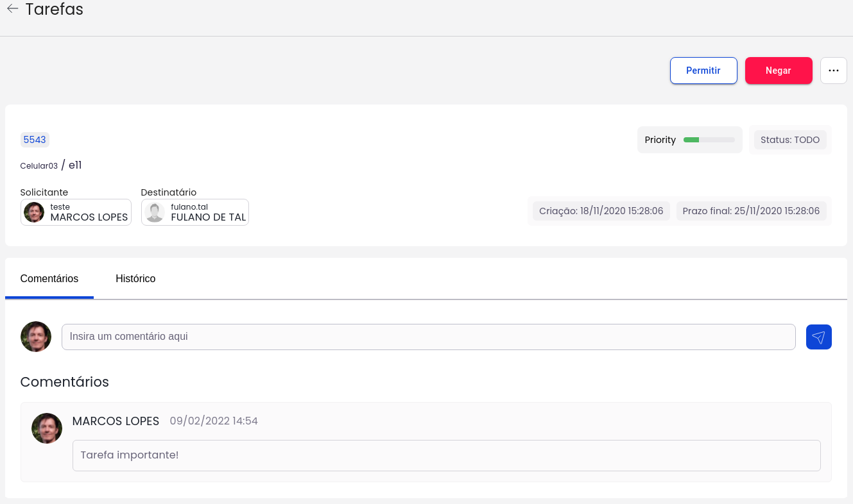The image size is (853, 504).
Task: Click the Destinatário placeholder avatar
Action: click(155, 212)
